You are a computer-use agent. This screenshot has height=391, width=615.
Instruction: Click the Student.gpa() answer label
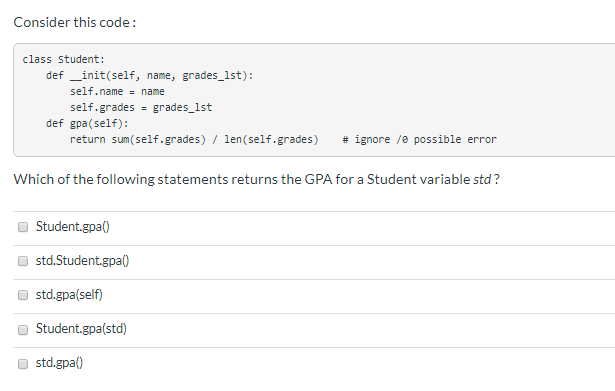[x=73, y=227]
